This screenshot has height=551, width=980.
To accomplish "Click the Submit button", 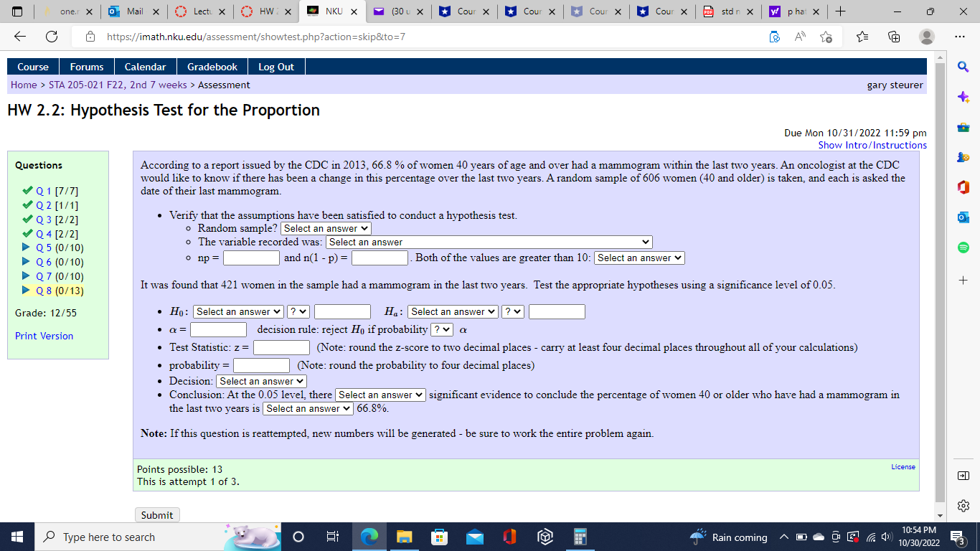I will 157,515.
